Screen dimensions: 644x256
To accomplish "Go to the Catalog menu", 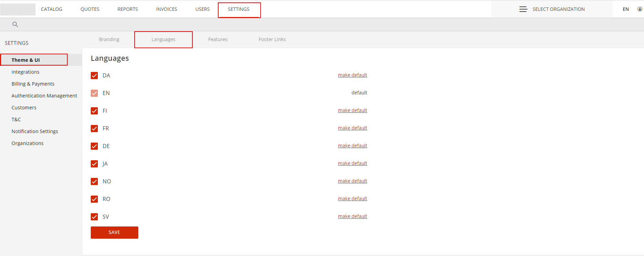I will (52, 9).
